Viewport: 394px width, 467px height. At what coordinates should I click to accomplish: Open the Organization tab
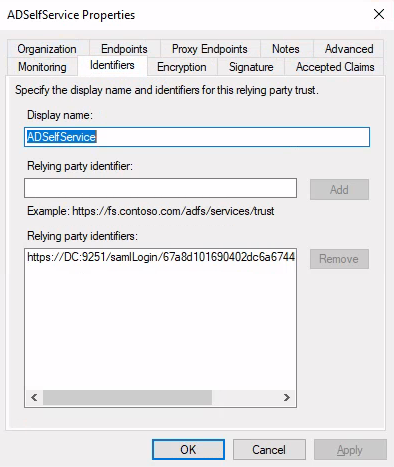[x=47, y=49]
